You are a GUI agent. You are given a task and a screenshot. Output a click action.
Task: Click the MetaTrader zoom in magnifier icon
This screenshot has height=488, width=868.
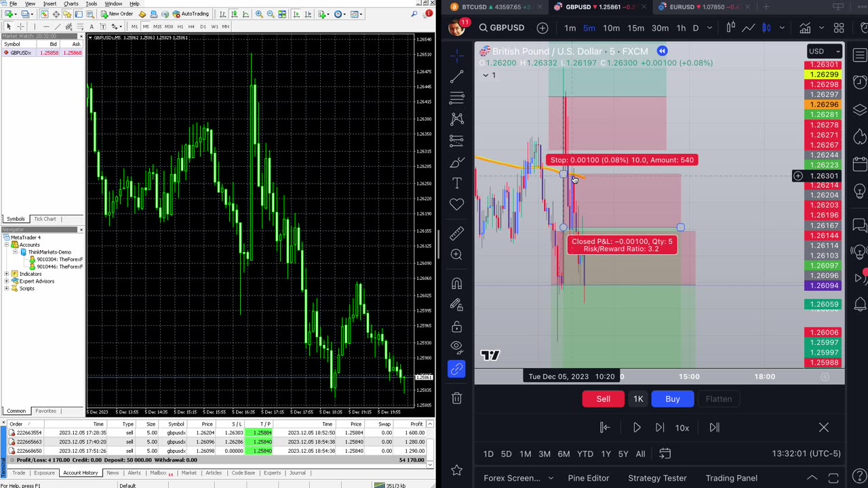pos(259,14)
